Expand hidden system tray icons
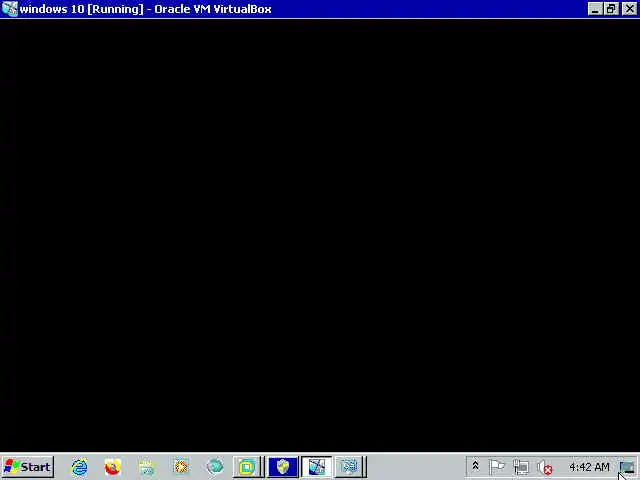Viewport: 640px width, 480px height. click(475, 466)
